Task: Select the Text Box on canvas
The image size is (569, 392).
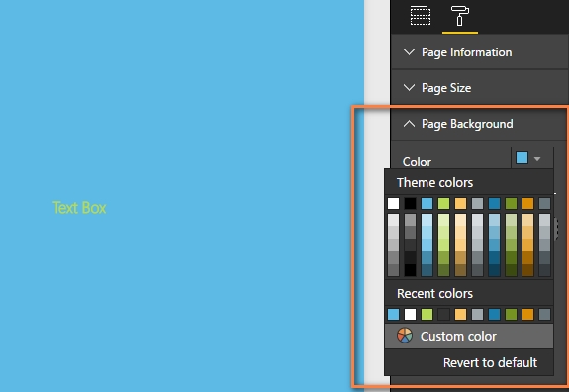Action: point(79,208)
